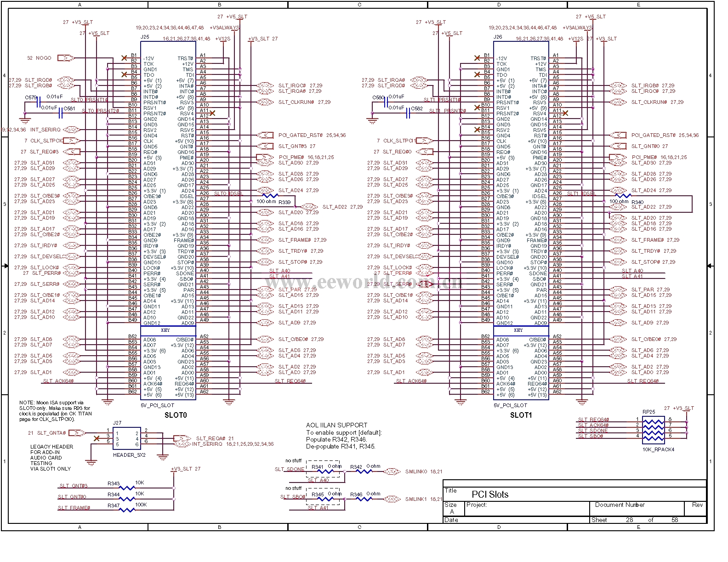This screenshot has width=728, height=562.
Task: Select the J25 reference designator
Action: click(x=145, y=37)
